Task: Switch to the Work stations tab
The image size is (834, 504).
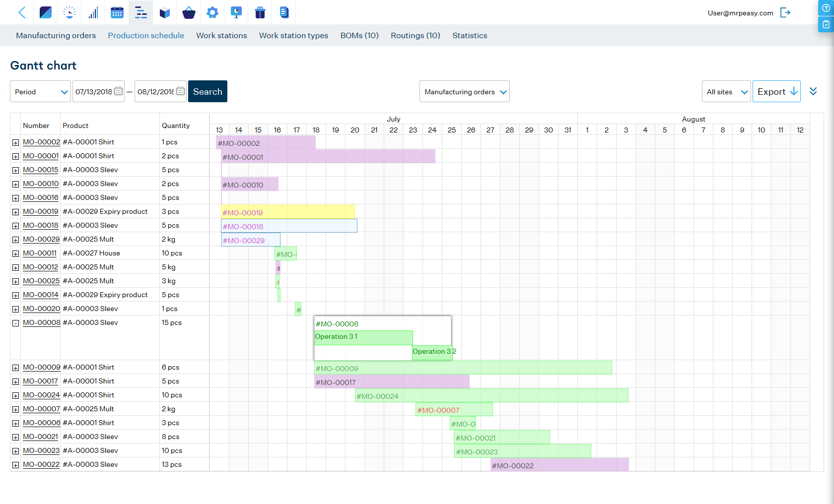Action: pyautogui.click(x=221, y=36)
